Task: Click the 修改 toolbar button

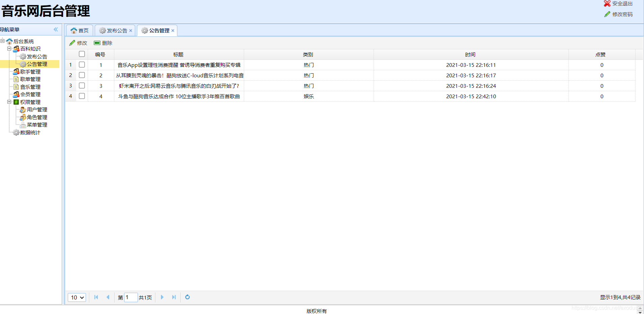Action: (78, 43)
